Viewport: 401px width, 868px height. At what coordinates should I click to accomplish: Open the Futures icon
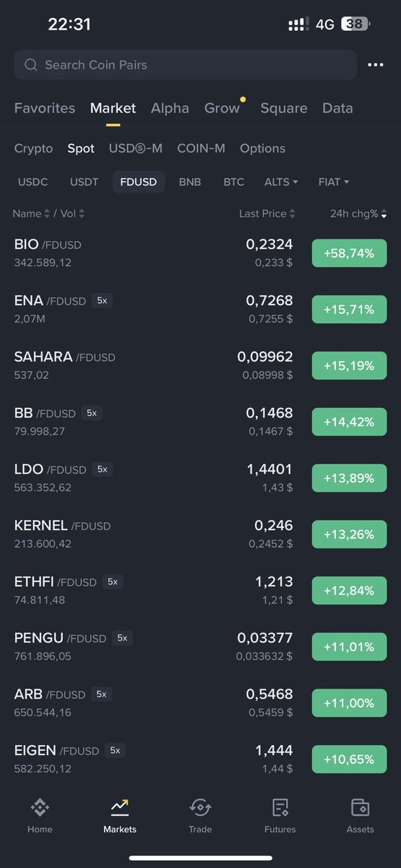coord(280,807)
